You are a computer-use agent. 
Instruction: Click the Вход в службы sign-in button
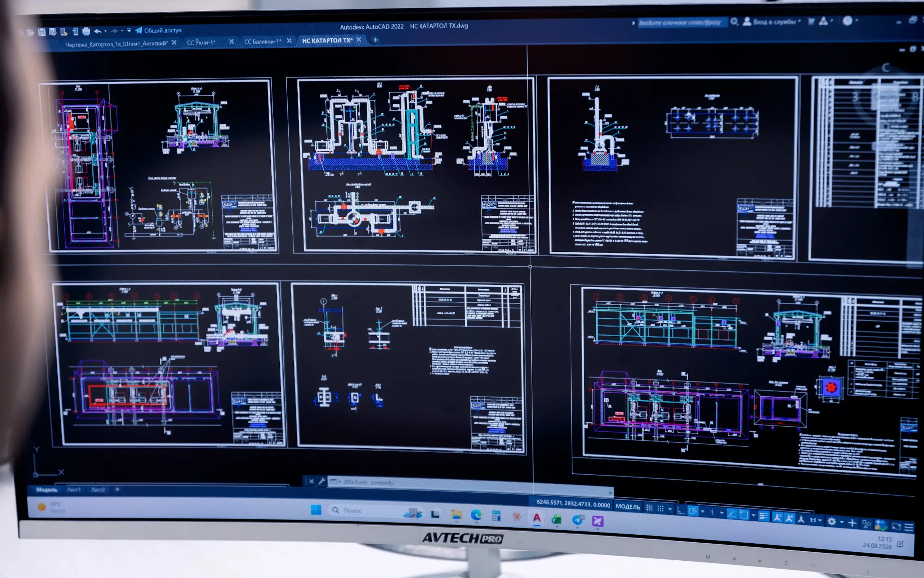(x=772, y=21)
